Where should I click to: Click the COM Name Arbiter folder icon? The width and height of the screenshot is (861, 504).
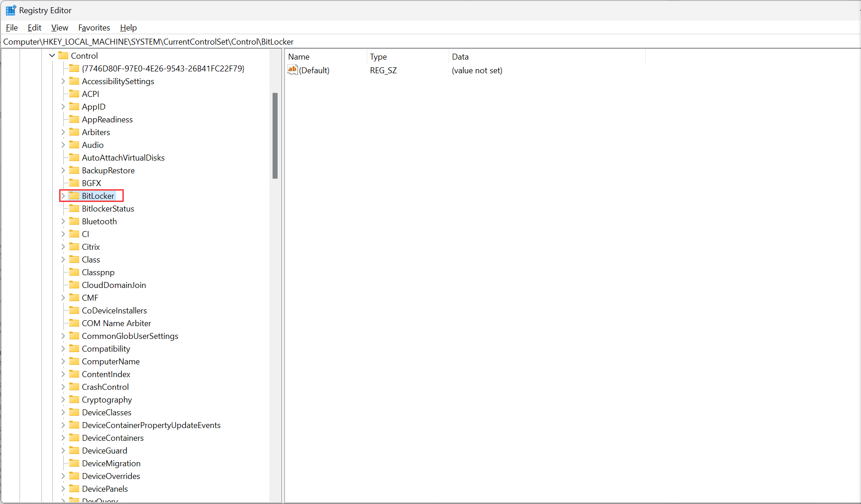click(74, 323)
